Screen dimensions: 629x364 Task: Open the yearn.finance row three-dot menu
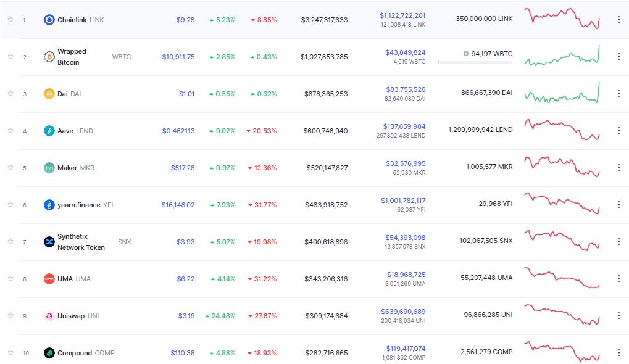point(619,204)
